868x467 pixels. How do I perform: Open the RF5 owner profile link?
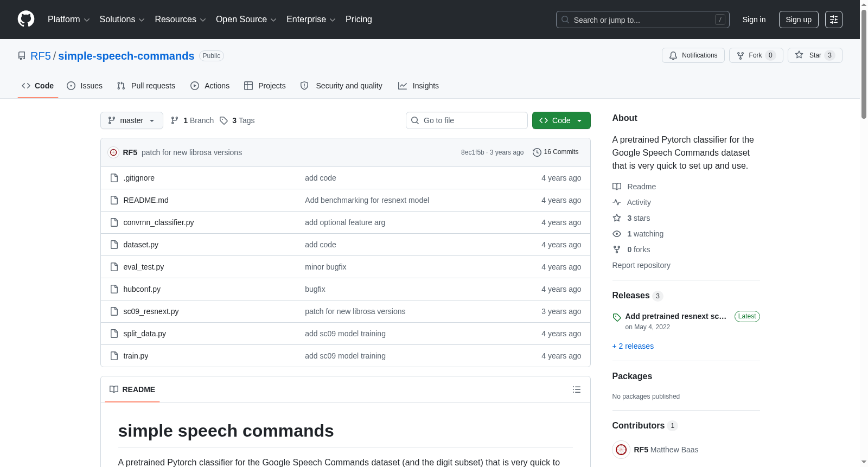(41, 56)
